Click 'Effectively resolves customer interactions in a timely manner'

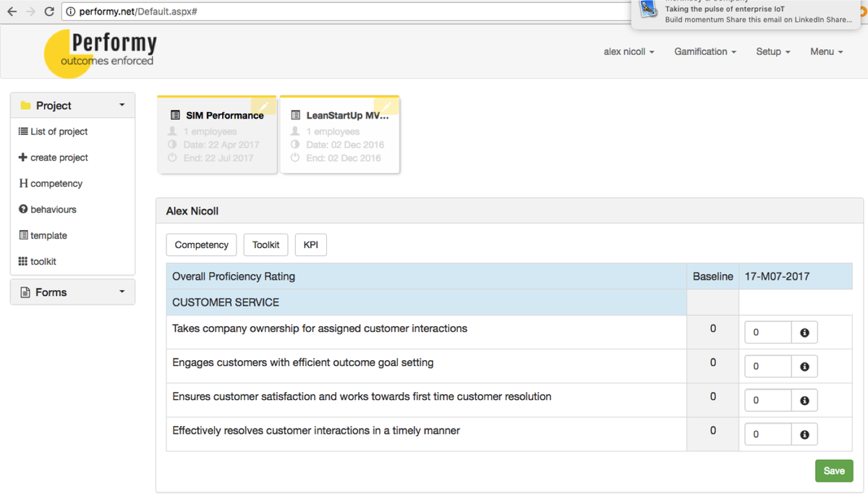click(x=316, y=430)
